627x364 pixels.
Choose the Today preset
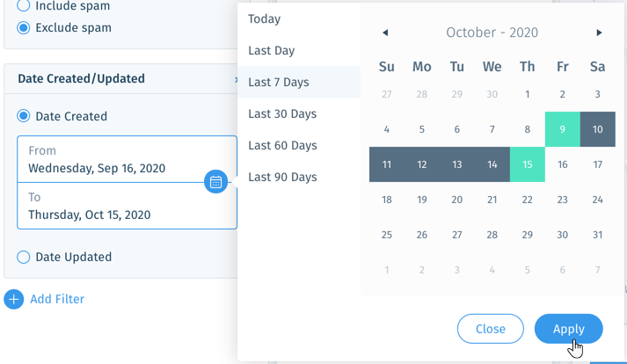299,18
